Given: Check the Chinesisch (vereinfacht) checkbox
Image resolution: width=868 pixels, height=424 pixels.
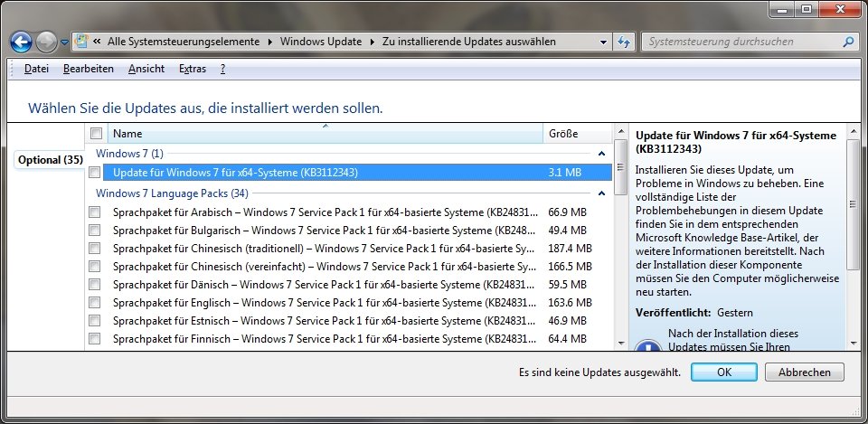Looking at the screenshot, I should (95, 267).
